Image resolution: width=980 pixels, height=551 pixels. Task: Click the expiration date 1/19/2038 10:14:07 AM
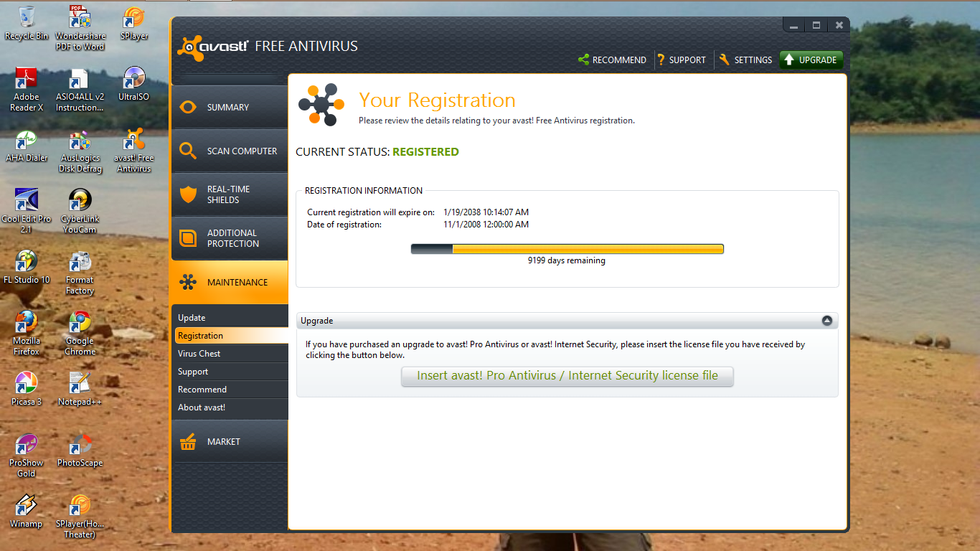[x=486, y=212]
